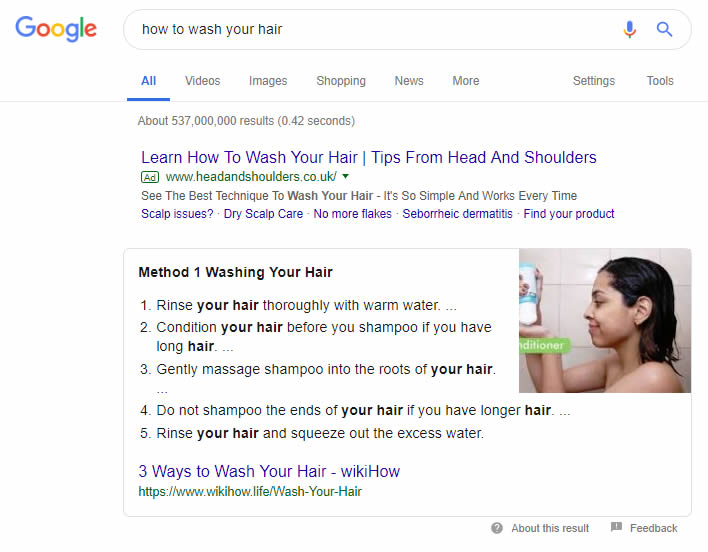Open the Dry Scalp Care sitelink
The height and width of the screenshot is (552, 708).
coord(263,213)
